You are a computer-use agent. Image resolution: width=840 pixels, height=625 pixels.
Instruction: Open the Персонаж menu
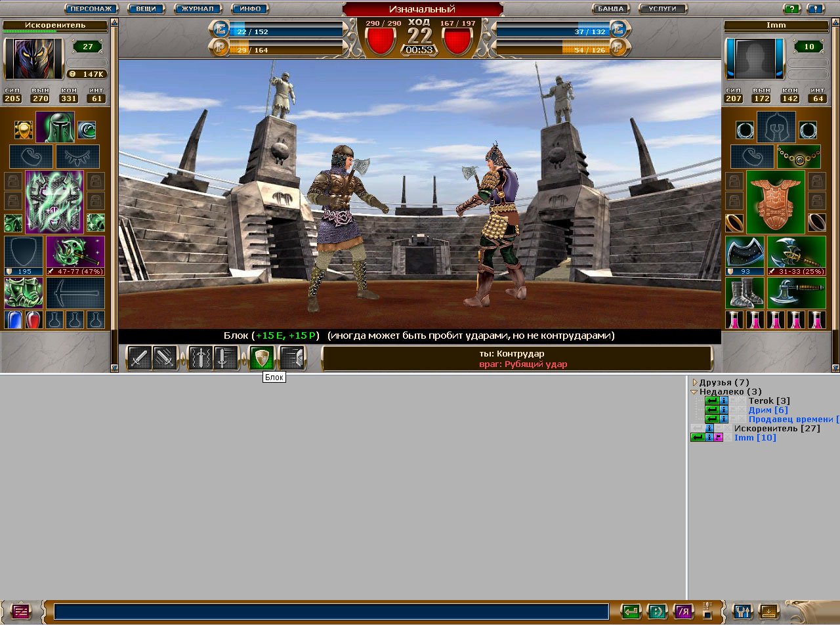[x=92, y=9]
